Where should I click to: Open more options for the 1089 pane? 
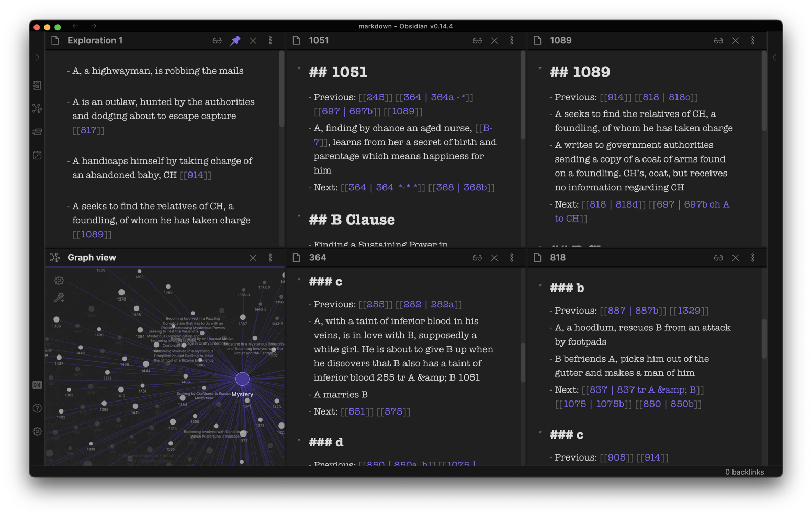click(753, 40)
